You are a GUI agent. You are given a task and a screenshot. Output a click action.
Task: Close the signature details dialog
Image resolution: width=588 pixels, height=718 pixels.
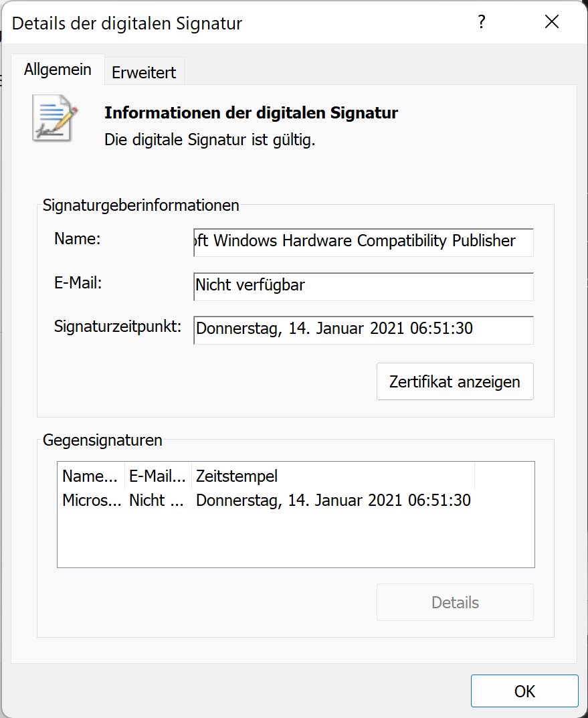pos(552,22)
